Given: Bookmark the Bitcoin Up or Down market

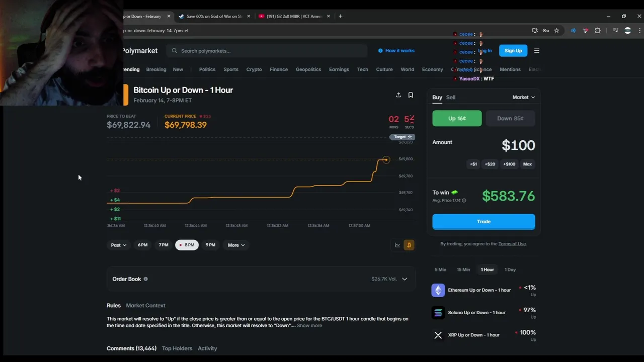Looking at the screenshot, I should (x=411, y=95).
